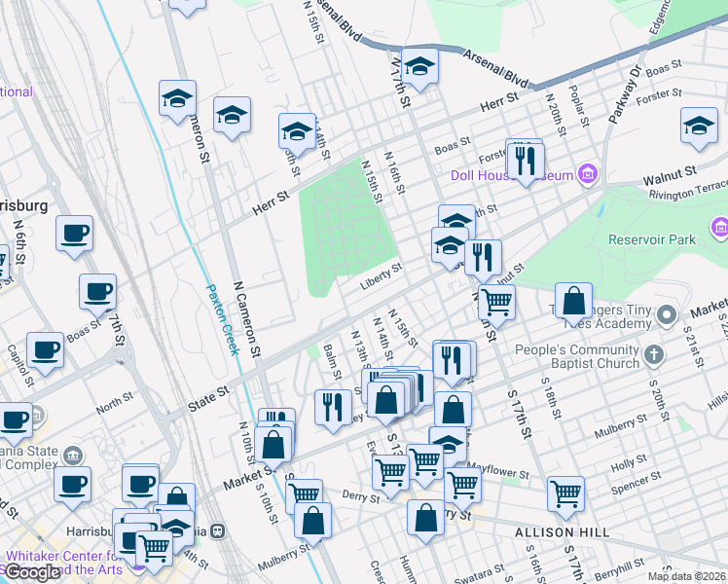Click the shopping bag marker over the Tiny Toes Academy label
The height and width of the screenshot is (584, 728).
click(574, 303)
